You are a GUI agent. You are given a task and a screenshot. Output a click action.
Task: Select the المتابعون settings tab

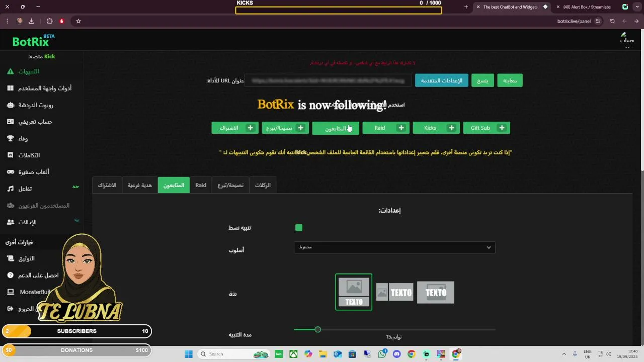point(174,185)
